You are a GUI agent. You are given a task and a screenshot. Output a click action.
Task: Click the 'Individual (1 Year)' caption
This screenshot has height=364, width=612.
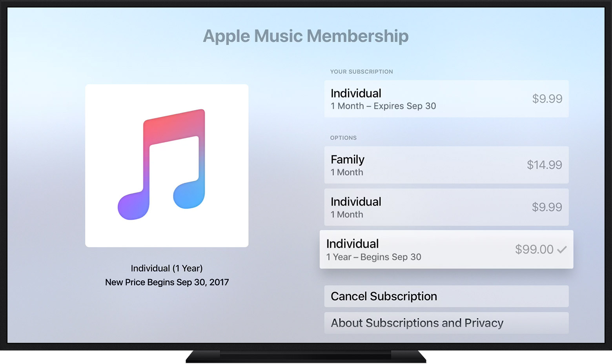pyautogui.click(x=167, y=268)
